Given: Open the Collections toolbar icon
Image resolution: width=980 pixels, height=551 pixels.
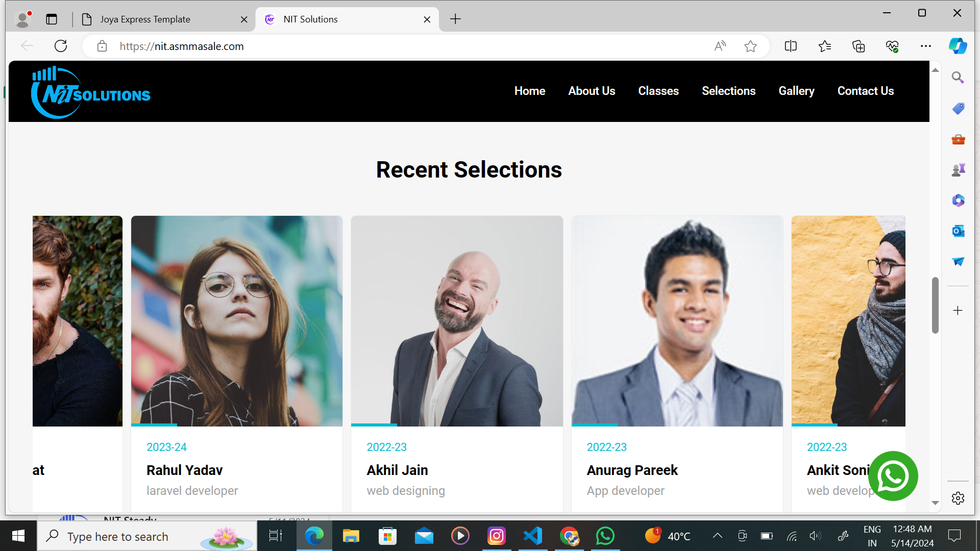Looking at the screenshot, I should pos(859,46).
